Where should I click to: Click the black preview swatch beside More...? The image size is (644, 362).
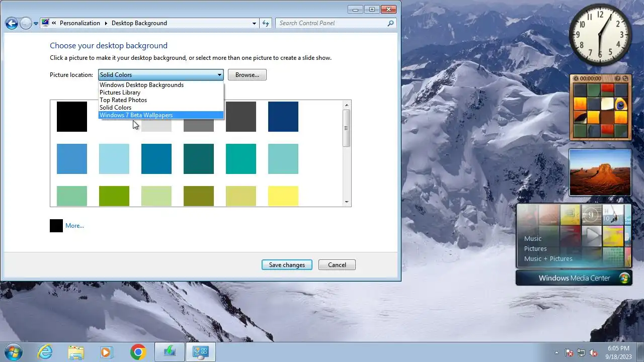(x=56, y=226)
